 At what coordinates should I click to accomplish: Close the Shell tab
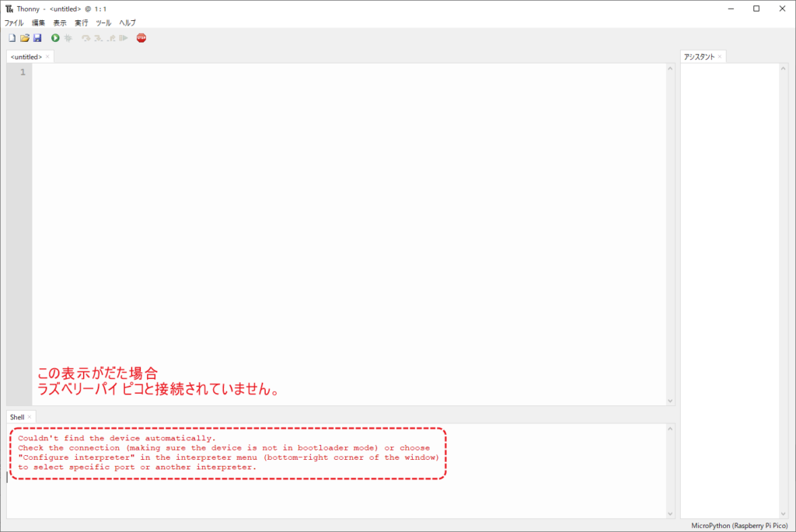coord(30,417)
